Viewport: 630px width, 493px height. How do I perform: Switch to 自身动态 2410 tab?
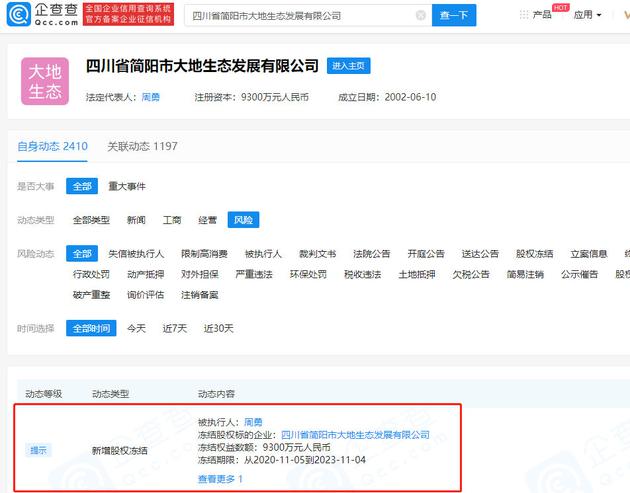52,147
